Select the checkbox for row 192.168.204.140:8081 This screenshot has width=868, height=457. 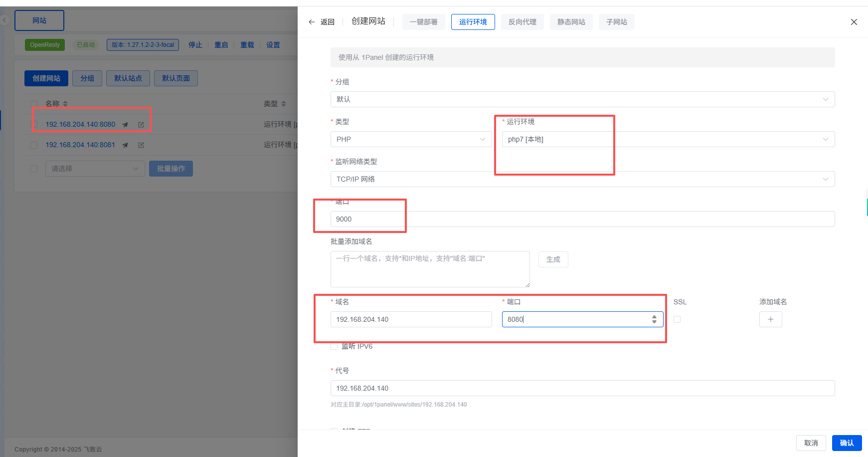34,145
